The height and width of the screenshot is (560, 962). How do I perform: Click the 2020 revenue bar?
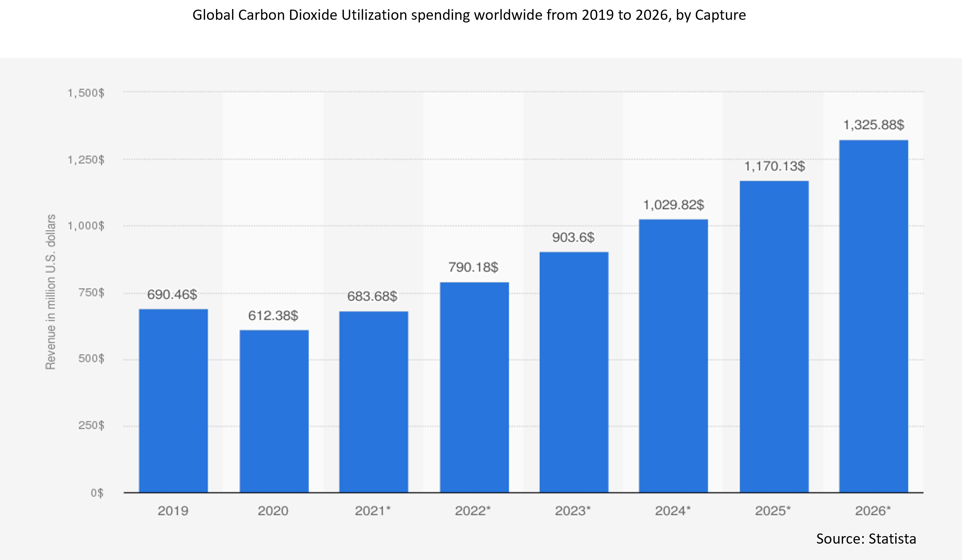click(274, 411)
